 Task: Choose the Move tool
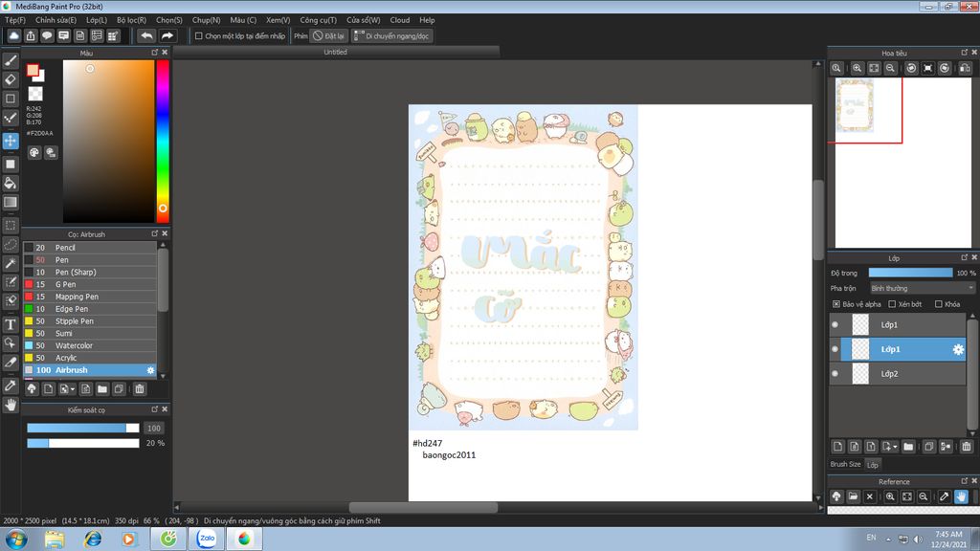pos(11,141)
